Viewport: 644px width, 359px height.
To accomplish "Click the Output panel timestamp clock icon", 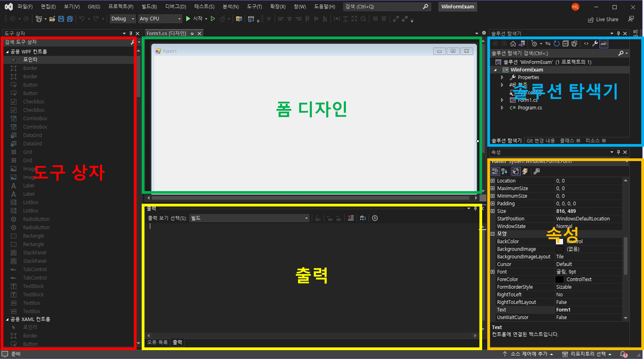I will click(x=375, y=218).
